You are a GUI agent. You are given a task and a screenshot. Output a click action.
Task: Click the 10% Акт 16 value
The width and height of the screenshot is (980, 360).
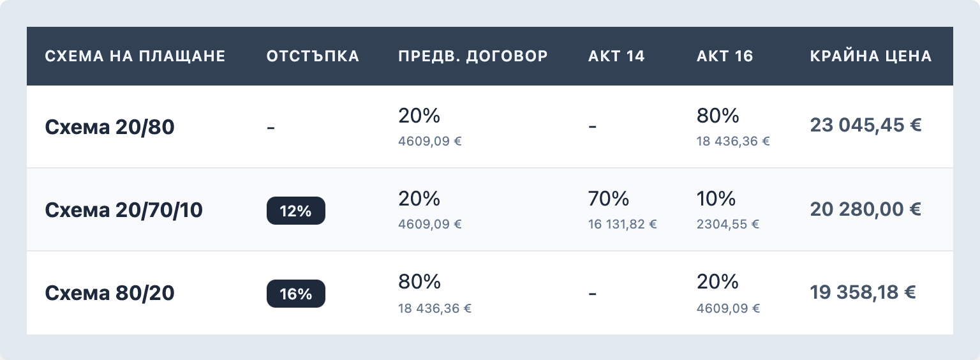click(x=716, y=199)
